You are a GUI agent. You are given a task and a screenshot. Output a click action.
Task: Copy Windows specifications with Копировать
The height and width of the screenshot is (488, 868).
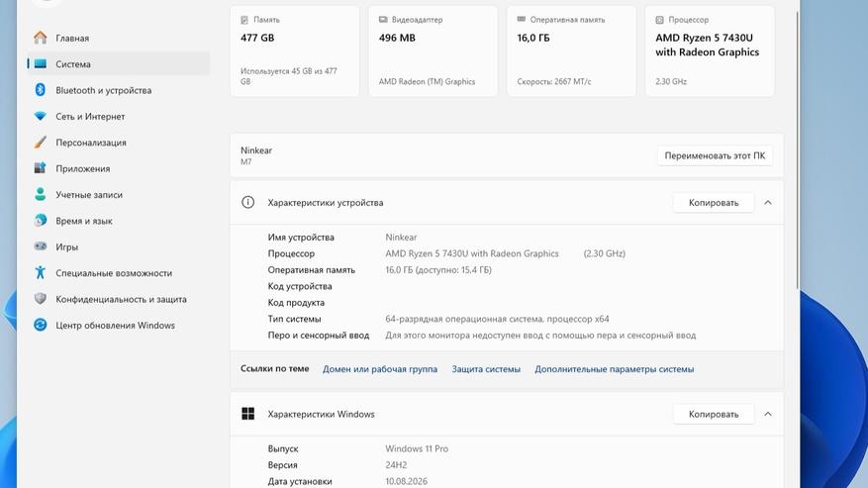pos(714,414)
